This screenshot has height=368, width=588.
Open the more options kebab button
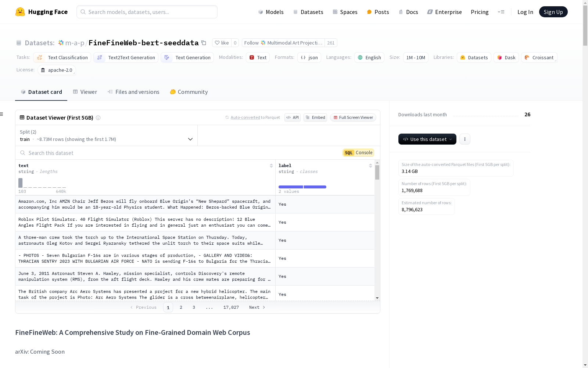tap(465, 139)
